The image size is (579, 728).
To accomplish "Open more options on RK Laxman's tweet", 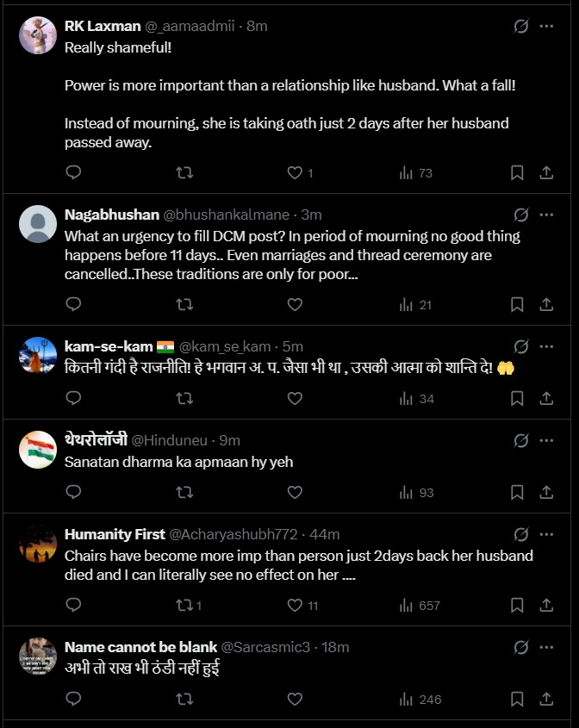I will tap(546, 27).
